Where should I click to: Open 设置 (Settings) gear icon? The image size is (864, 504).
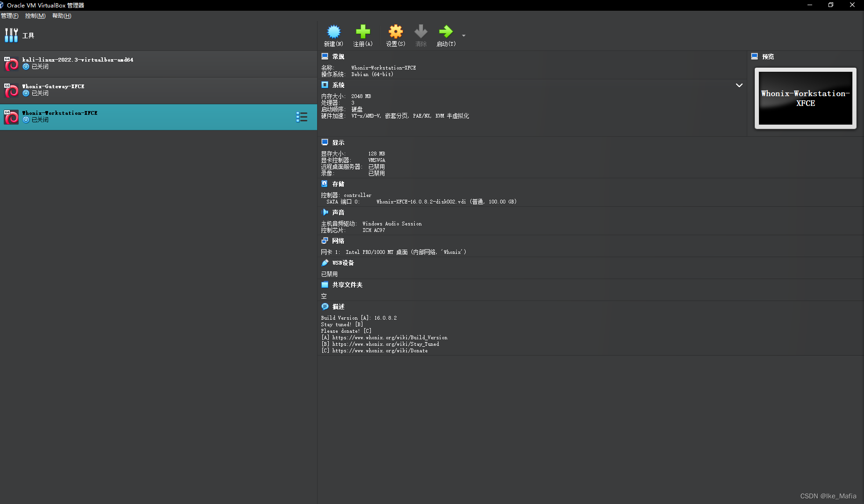coord(396,32)
